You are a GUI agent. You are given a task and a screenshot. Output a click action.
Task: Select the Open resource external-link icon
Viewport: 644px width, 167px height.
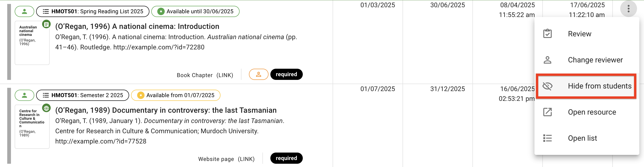[548, 112]
